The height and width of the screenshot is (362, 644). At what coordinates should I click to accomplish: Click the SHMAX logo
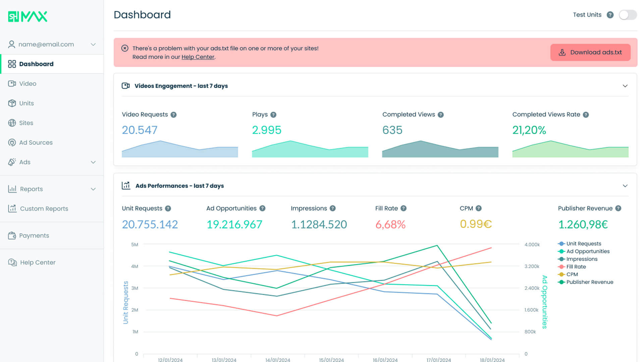pyautogui.click(x=28, y=16)
